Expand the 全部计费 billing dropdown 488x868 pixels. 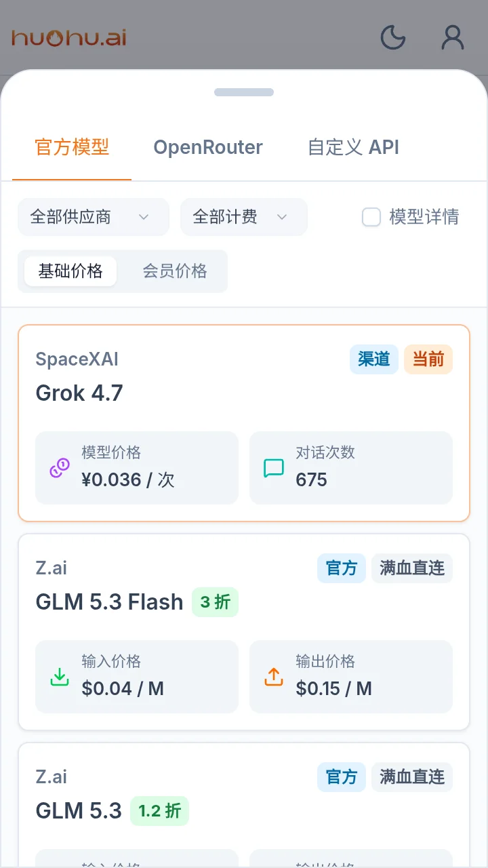244,217
